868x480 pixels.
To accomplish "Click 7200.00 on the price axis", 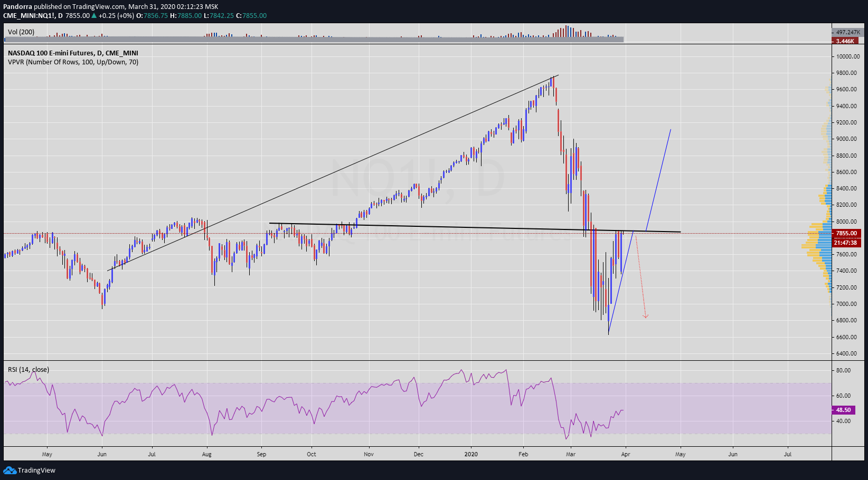I will point(846,287).
